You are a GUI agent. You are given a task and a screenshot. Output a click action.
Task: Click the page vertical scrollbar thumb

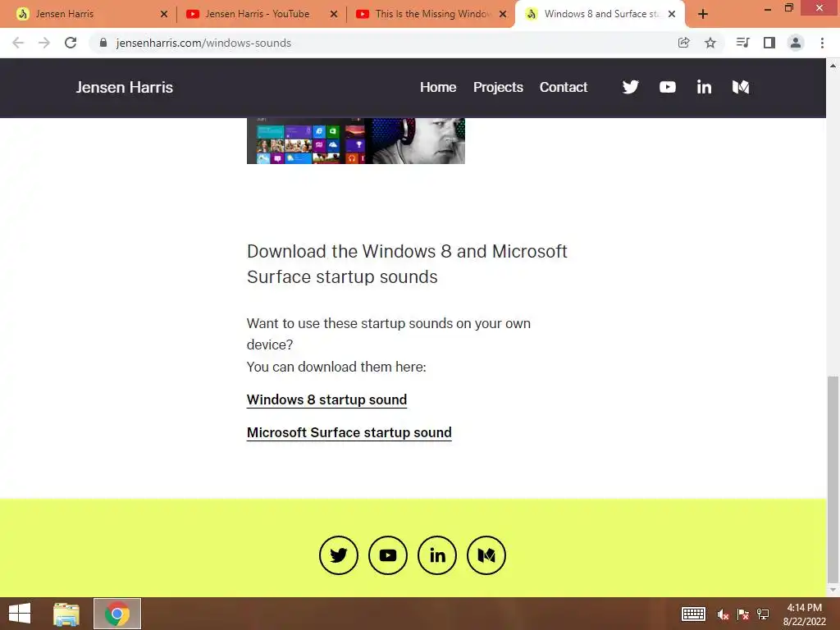tap(833, 479)
